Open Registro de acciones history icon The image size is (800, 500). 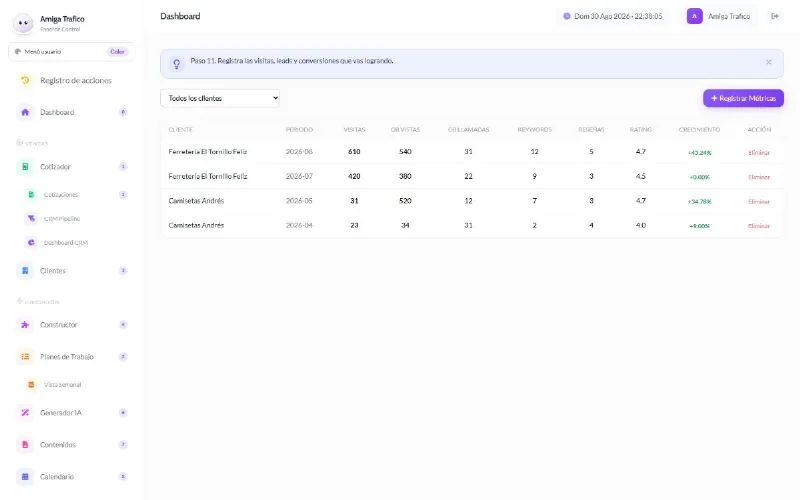click(x=25, y=80)
